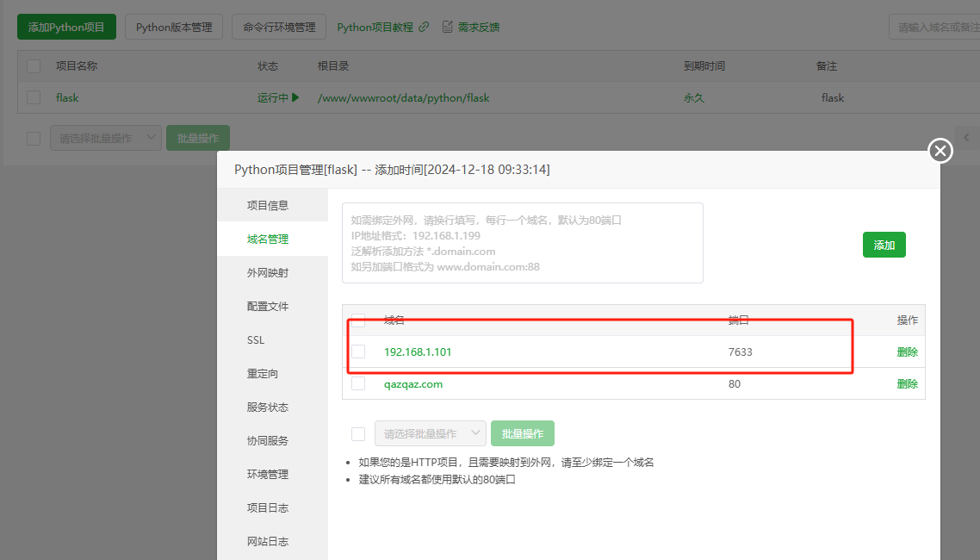980x560 pixels.
Task: Delete the 192.168.1.101 domain entry
Action: pos(907,352)
